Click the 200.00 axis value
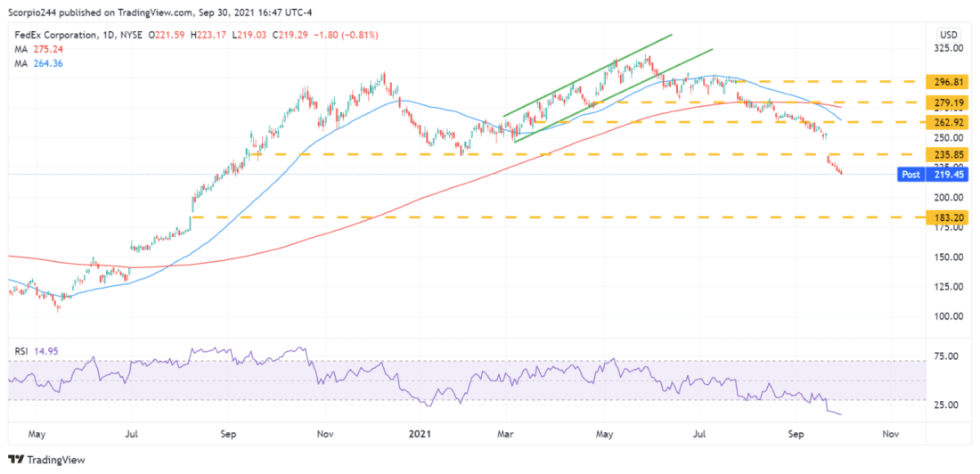Screen dimensions: 980x474 pyautogui.click(x=948, y=197)
